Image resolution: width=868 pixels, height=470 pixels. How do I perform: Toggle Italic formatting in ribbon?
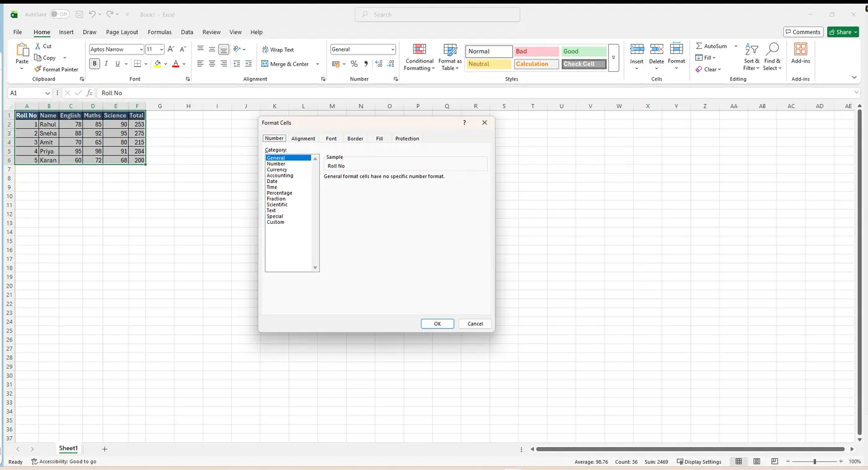coord(106,64)
